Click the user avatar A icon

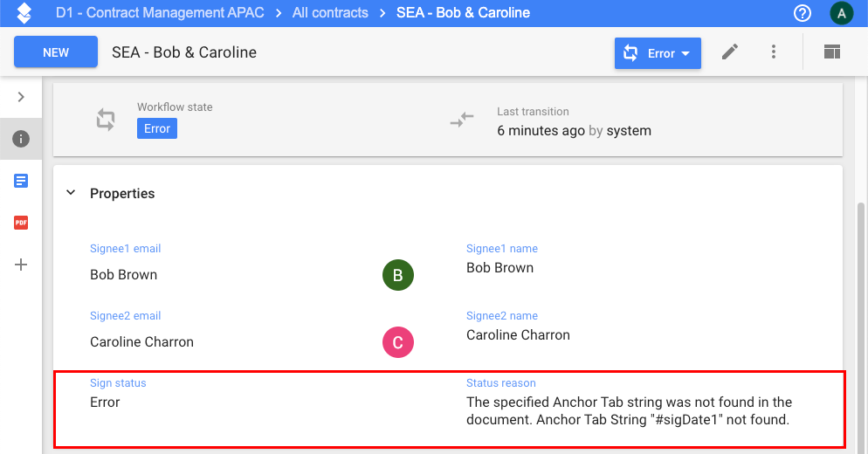pos(842,13)
